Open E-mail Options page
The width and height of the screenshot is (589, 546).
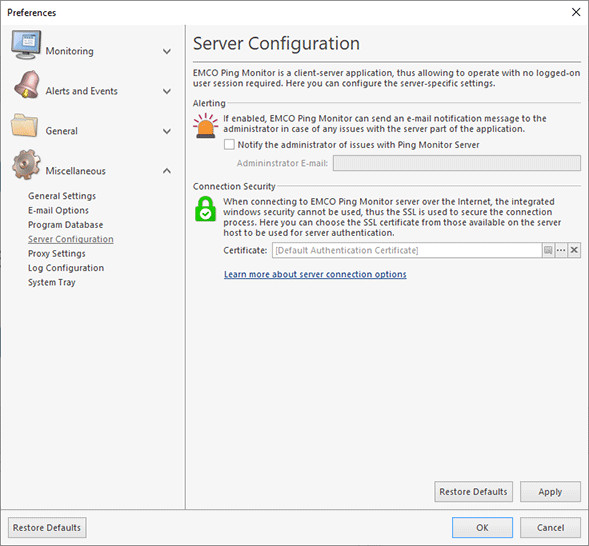[58, 210]
